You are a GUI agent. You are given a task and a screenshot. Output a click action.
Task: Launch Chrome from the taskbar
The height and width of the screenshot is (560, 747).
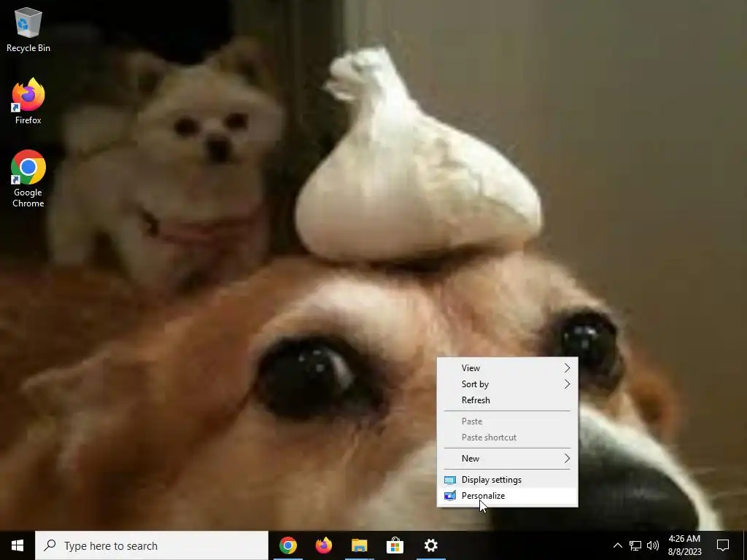[x=287, y=545]
